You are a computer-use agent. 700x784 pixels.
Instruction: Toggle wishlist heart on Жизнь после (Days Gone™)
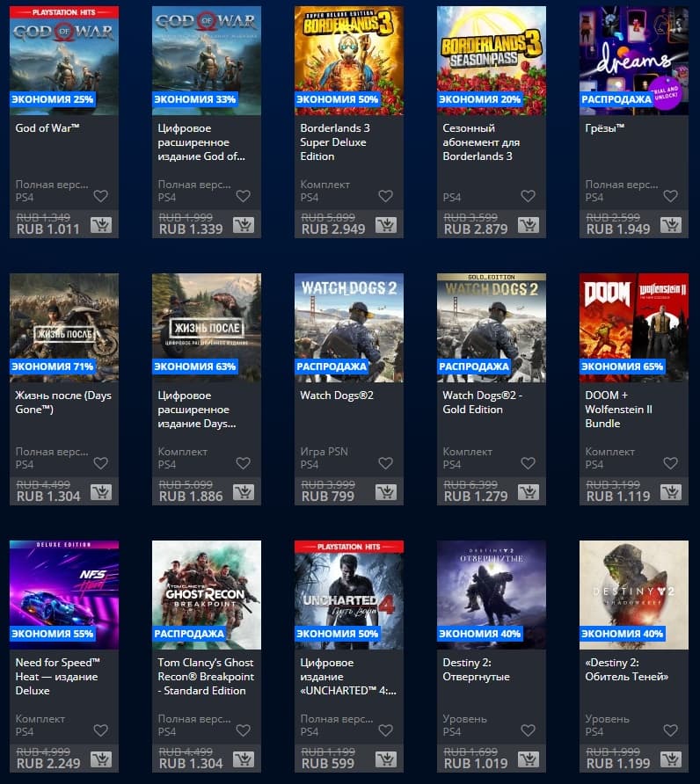click(100, 463)
